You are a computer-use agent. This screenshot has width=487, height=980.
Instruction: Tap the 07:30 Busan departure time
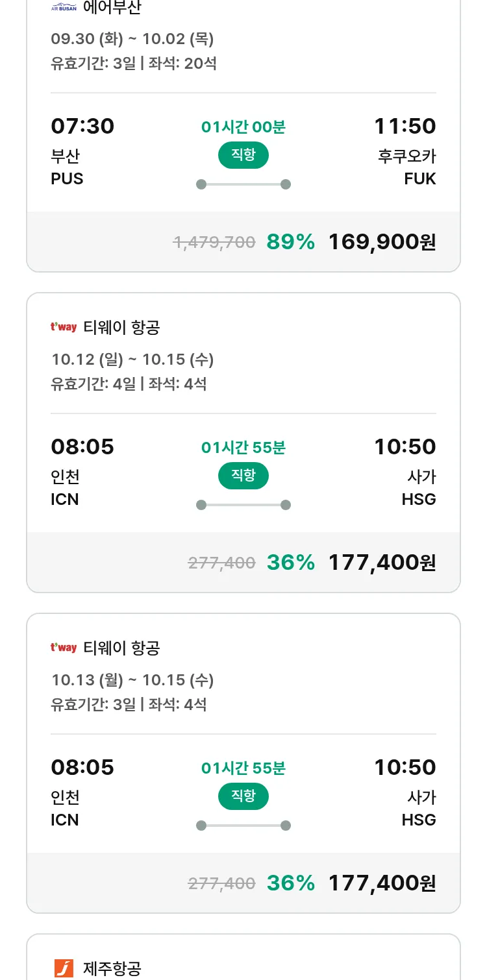(82, 126)
